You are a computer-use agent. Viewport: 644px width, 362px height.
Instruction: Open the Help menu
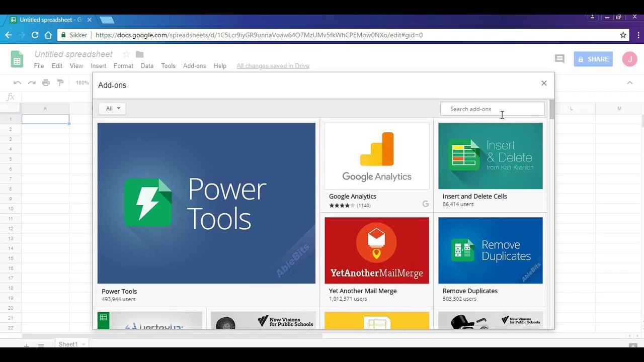click(x=220, y=66)
